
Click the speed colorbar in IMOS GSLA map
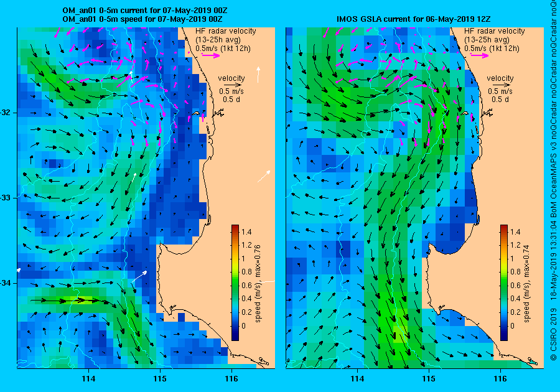pos(503,282)
